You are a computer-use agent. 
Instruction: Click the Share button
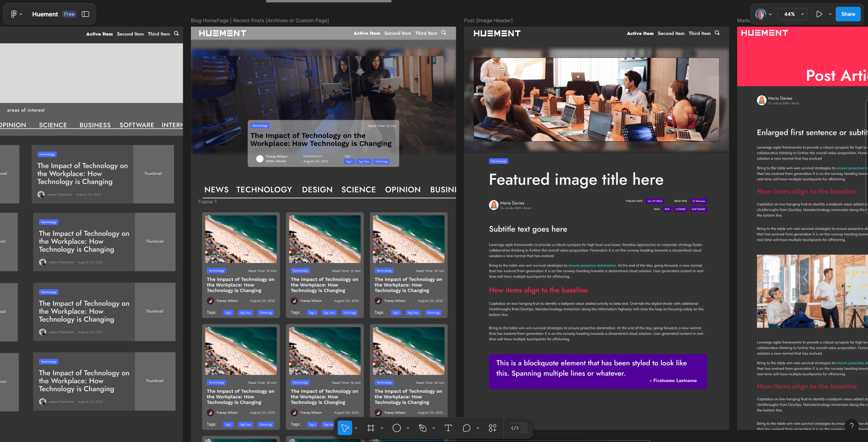pyautogui.click(x=848, y=14)
